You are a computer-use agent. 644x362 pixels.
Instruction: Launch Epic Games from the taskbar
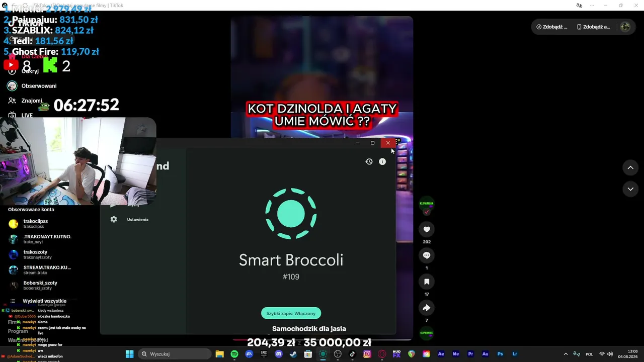[x=264, y=354]
